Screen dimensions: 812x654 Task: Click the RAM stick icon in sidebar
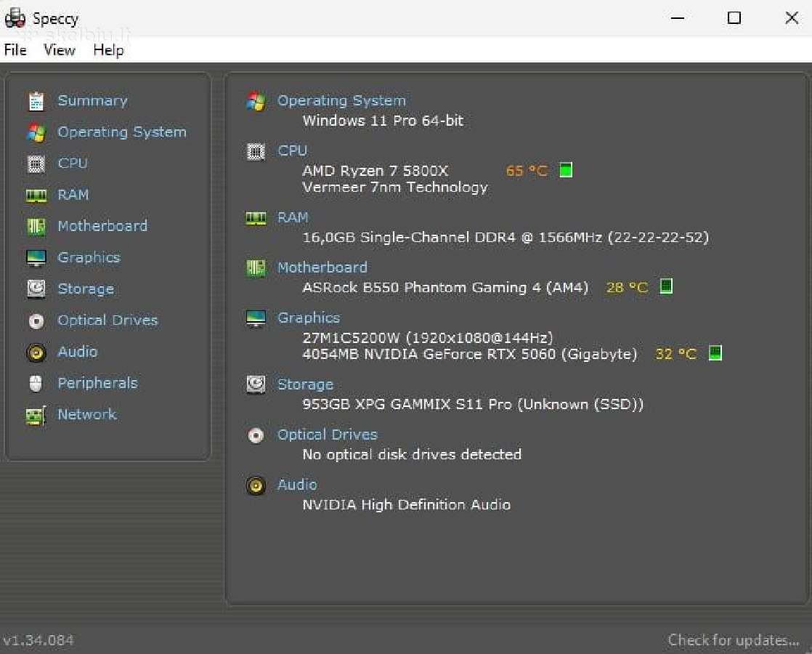tap(36, 195)
